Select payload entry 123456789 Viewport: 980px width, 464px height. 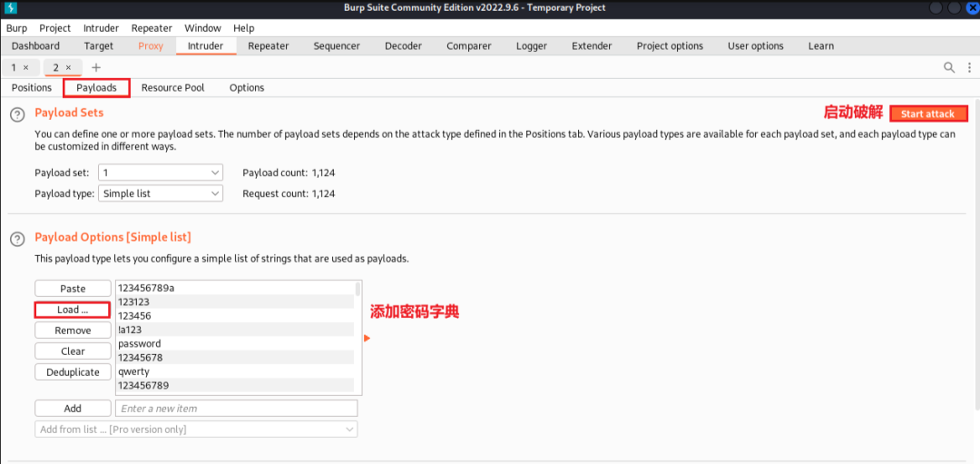(x=235, y=385)
